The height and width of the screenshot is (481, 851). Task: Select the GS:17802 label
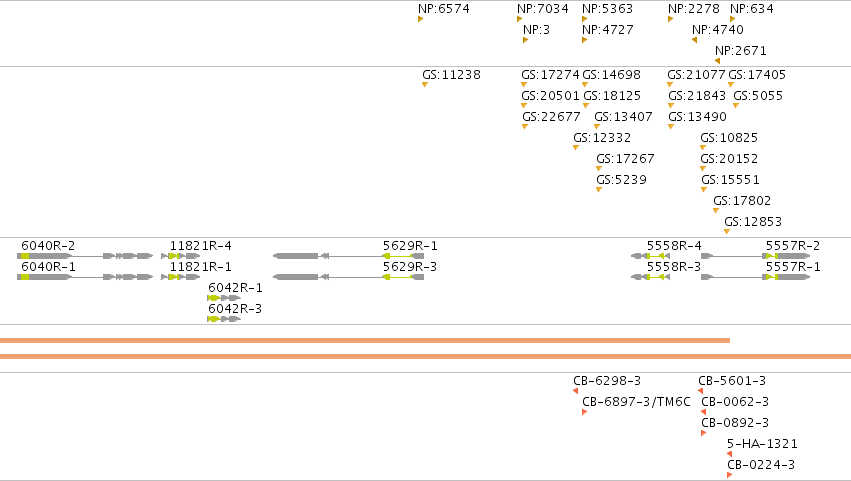[742, 201]
